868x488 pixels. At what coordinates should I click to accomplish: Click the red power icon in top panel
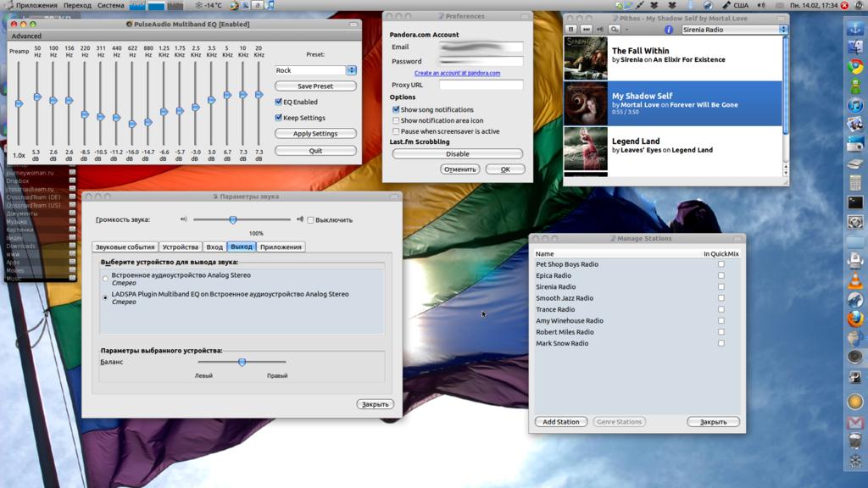tap(845, 6)
